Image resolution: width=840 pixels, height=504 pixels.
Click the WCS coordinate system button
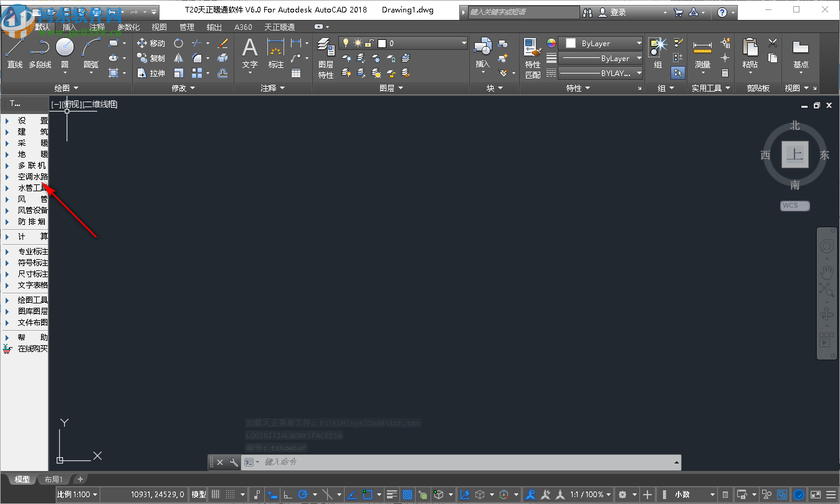(795, 206)
